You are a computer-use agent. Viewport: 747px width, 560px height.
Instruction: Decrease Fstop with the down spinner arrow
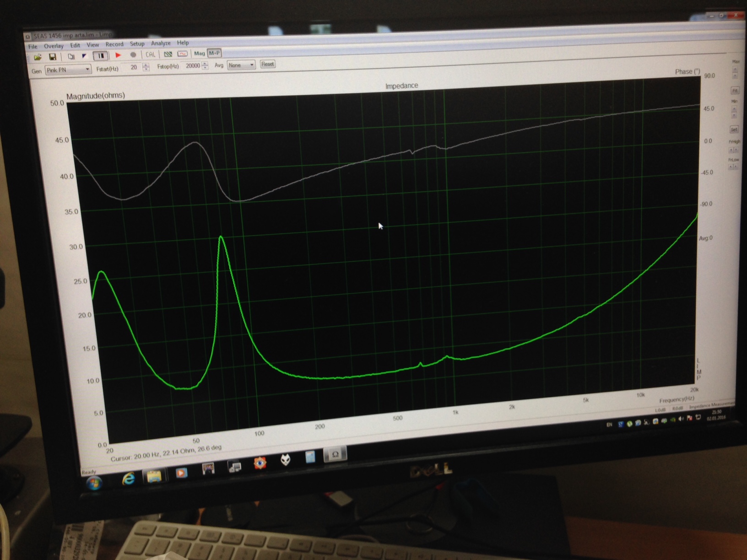tap(205, 68)
